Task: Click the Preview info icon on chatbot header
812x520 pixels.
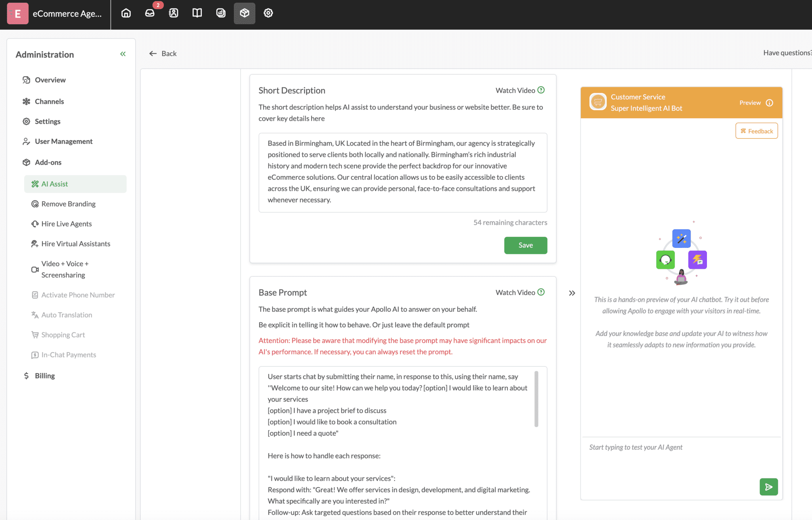Action: click(x=770, y=102)
